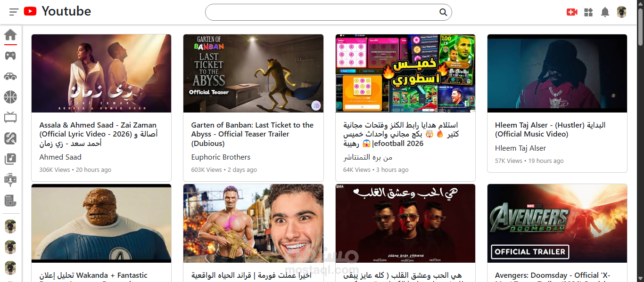
Task: Click the search magnifier icon
Action: (x=442, y=12)
